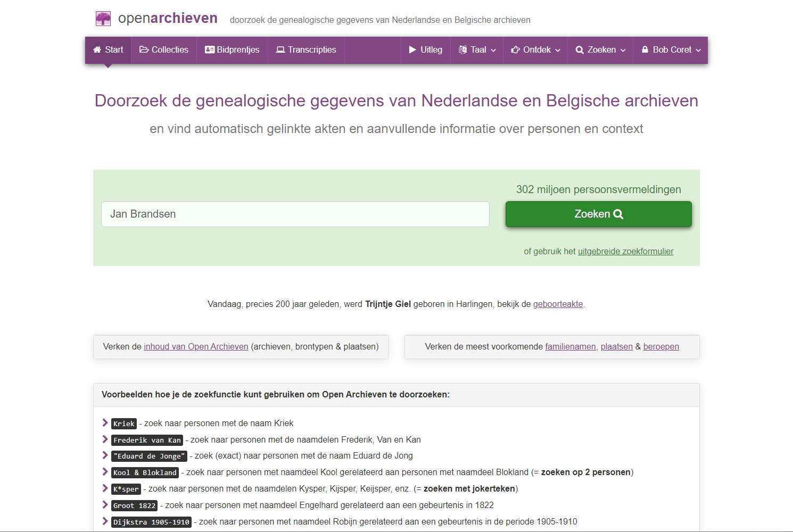Open the plaatsen link

pyautogui.click(x=617, y=347)
